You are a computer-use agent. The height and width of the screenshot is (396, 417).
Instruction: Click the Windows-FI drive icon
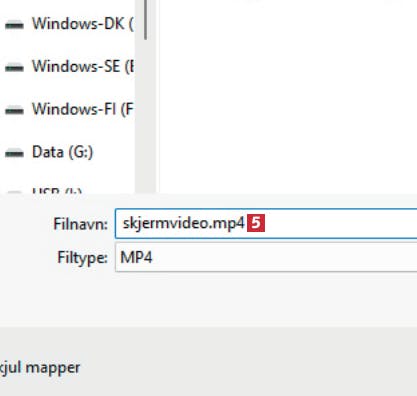[14, 110]
